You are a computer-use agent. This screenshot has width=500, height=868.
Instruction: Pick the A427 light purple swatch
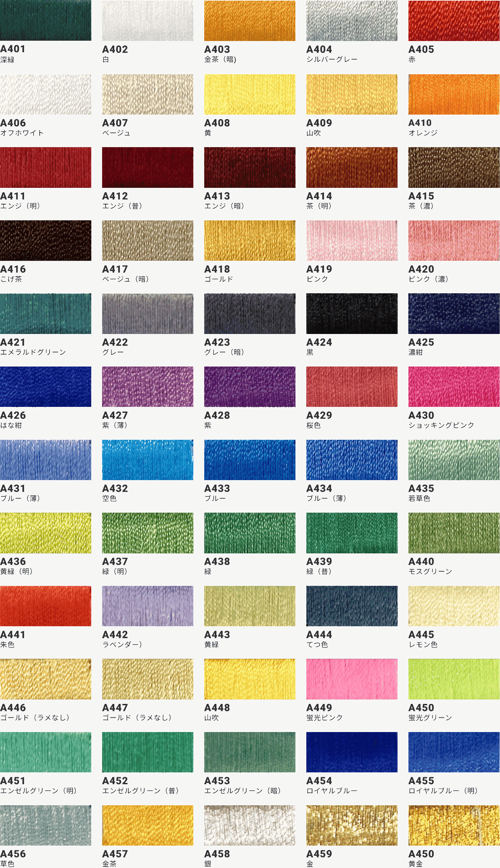click(x=148, y=387)
